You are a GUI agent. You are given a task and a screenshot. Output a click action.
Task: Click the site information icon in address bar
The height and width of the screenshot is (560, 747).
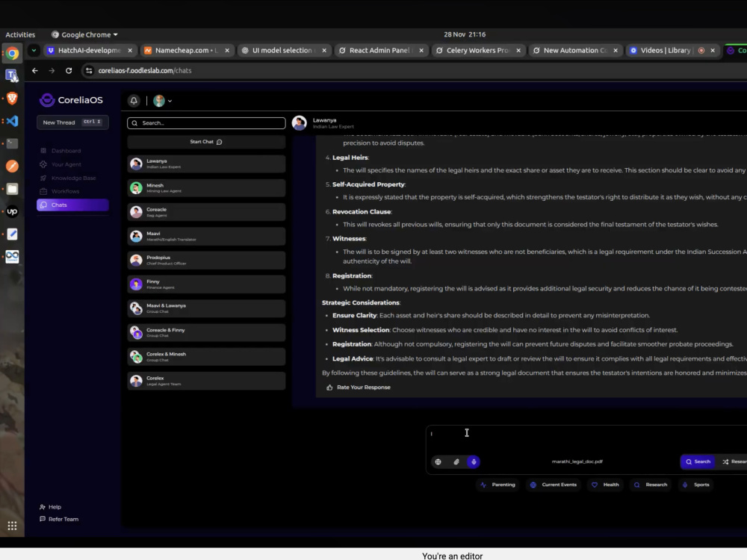click(x=89, y=70)
